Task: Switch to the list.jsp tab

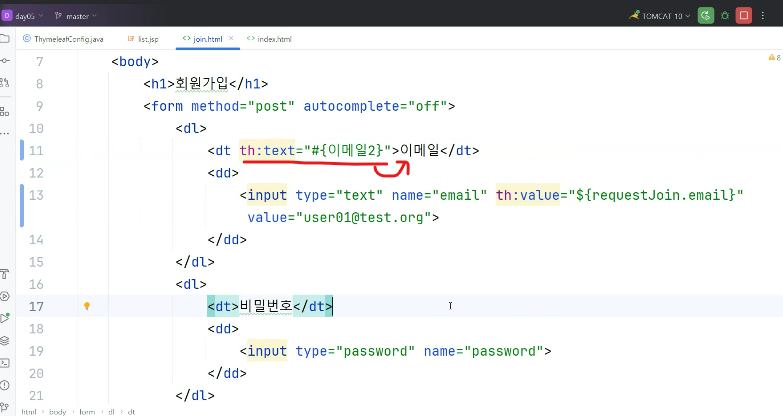Action: pyautogui.click(x=143, y=39)
